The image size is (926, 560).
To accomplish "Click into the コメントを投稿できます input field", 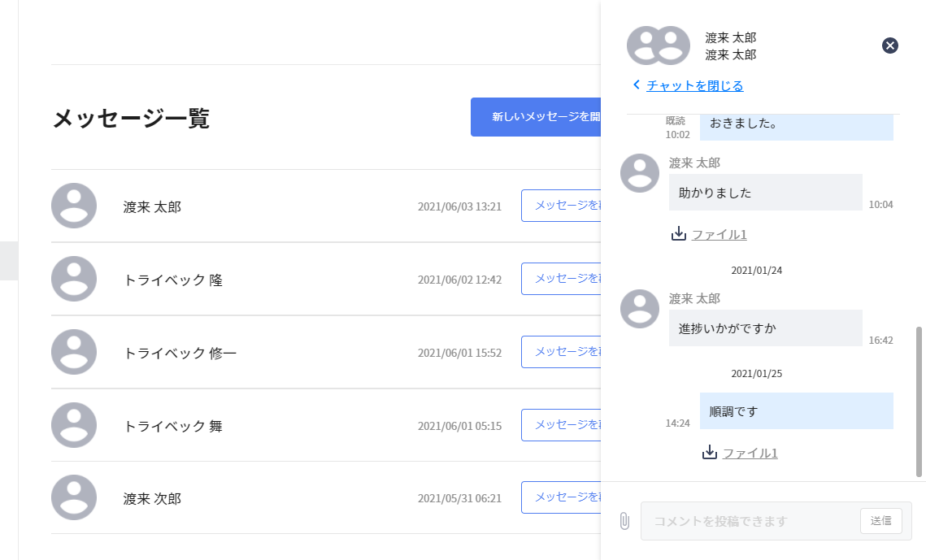I will [x=750, y=521].
